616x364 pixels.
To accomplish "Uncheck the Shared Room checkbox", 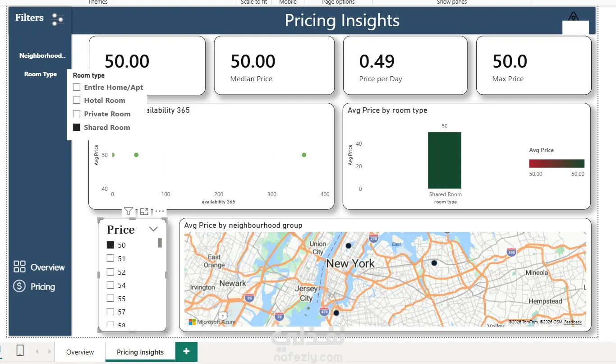I will coord(77,127).
